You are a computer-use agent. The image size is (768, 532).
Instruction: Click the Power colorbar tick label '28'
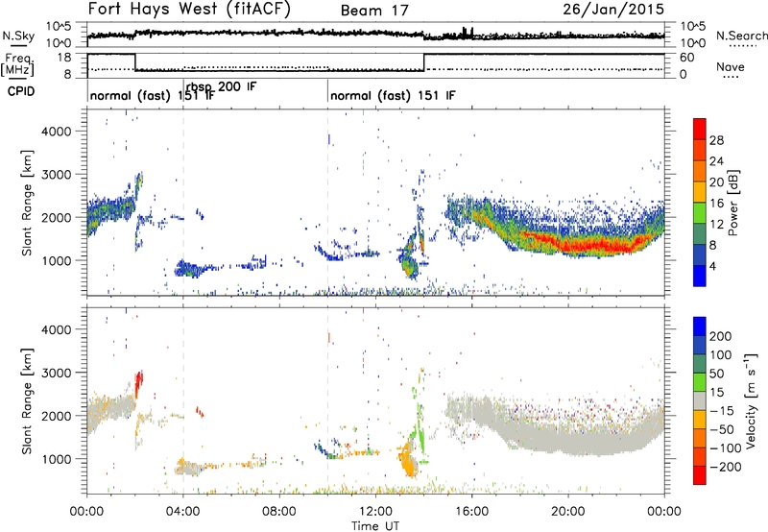click(x=716, y=140)
